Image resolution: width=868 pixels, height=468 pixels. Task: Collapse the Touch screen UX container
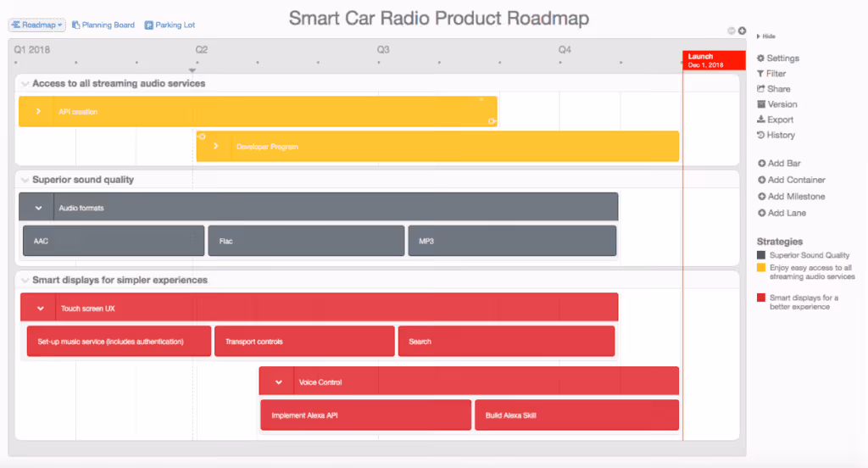41,309
